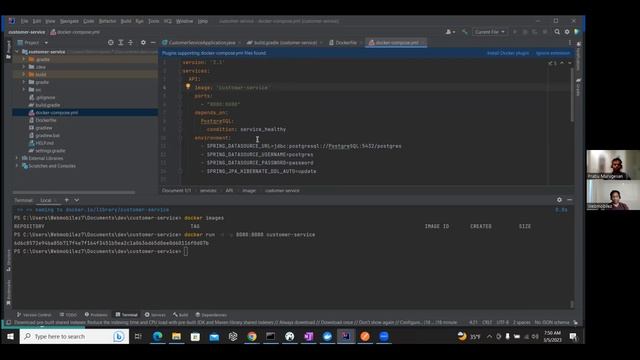Expand the build folder
The image size is (640, 360).
click(24, 74)
